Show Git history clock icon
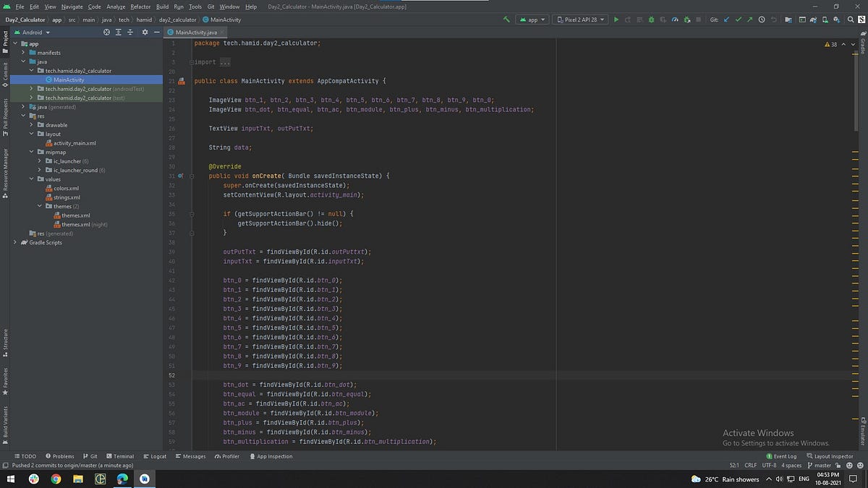Image resolution: width=868 pixels, height=488 pixels. click(x=762, y=20)
